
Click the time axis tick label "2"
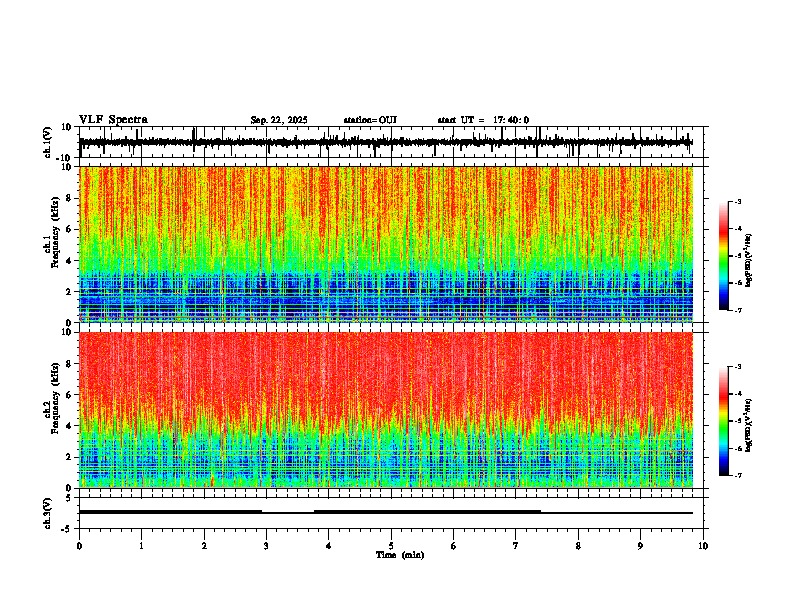coord(204,546)
